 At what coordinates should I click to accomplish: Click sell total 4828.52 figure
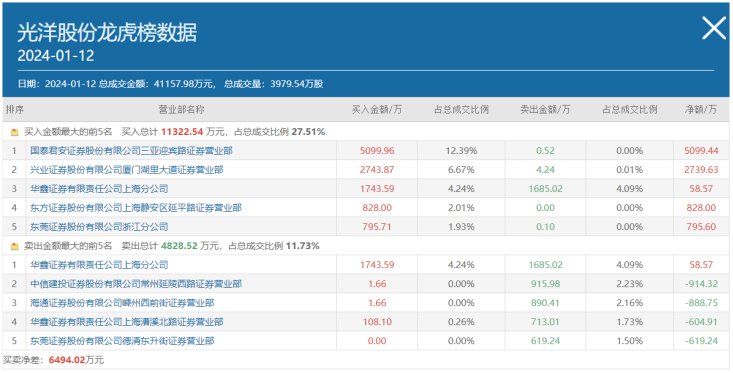coord(179,246)
